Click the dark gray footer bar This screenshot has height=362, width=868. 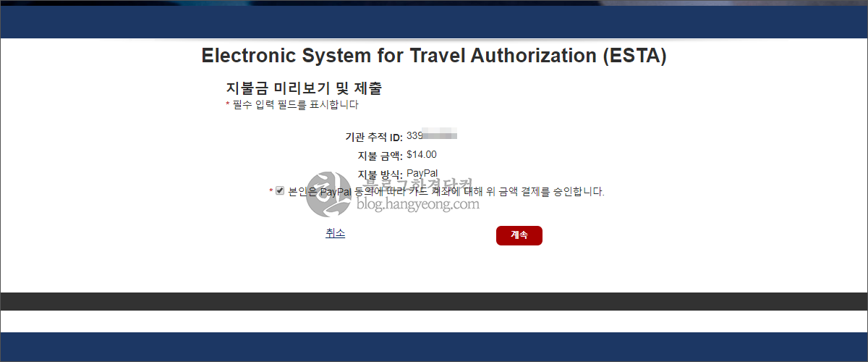coord(434,301)
